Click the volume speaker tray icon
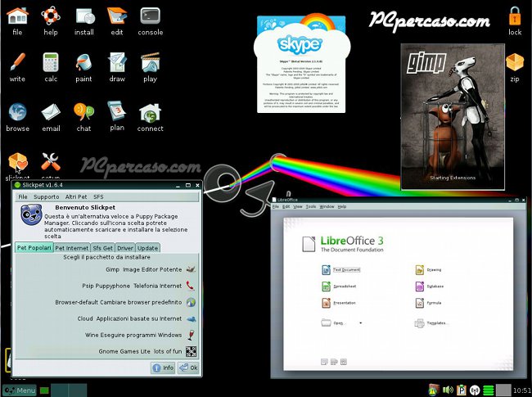Image resolution: width=532 pixels, height=397 pixels. (448, 390)
